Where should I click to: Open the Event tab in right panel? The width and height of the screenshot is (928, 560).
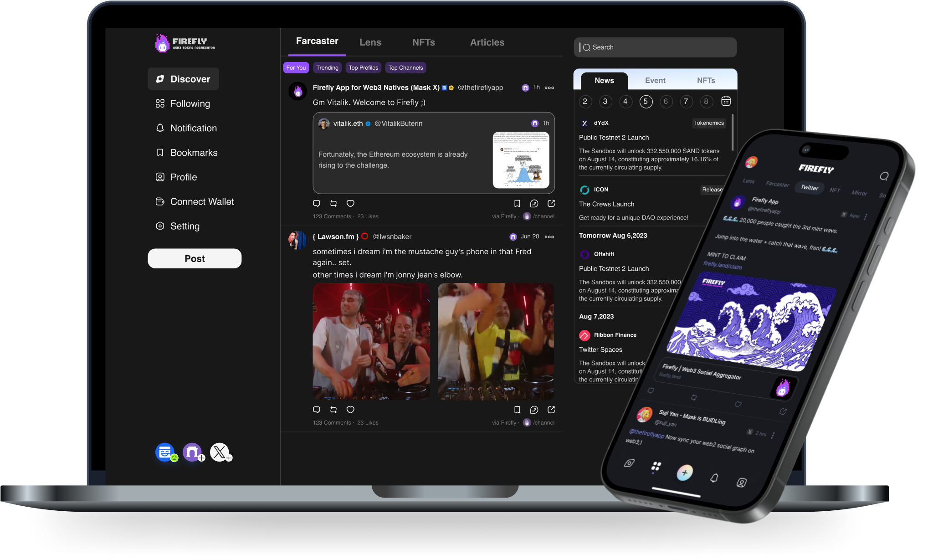655,81
